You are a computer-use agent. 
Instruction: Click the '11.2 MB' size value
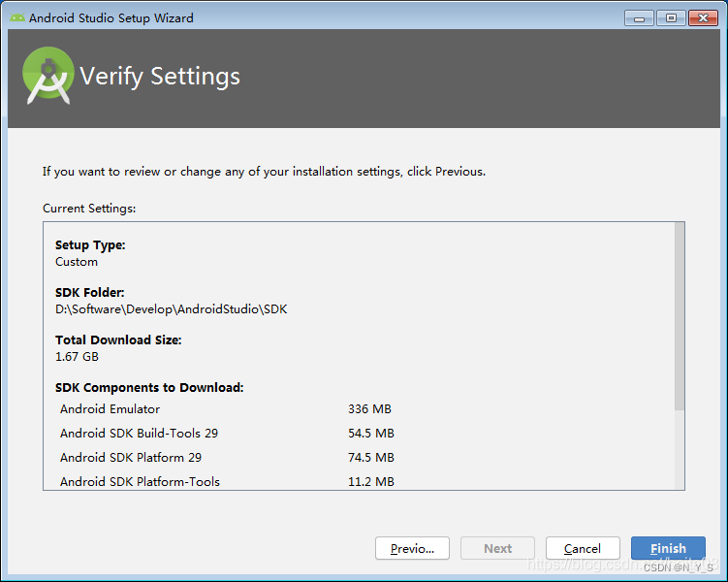[x=371, y=482]
